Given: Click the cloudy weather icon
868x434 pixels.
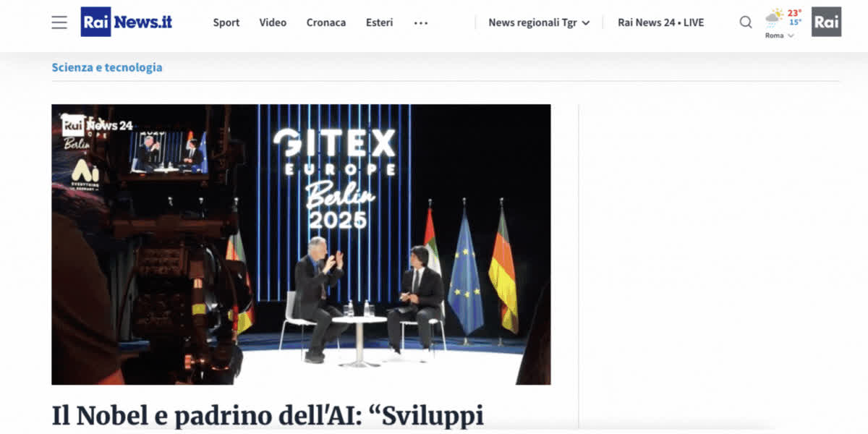Looking at the screenshot, I should (x=775, y=19).
